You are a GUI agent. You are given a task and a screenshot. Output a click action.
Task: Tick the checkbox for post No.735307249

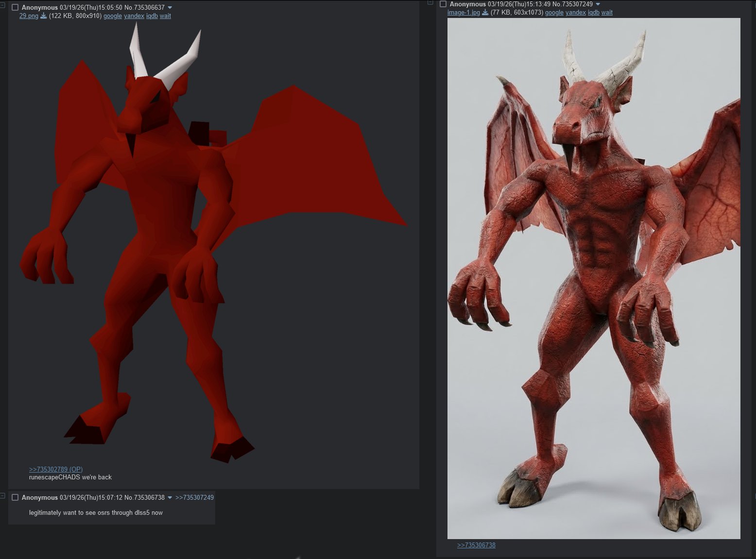click(x=443, y=4)
